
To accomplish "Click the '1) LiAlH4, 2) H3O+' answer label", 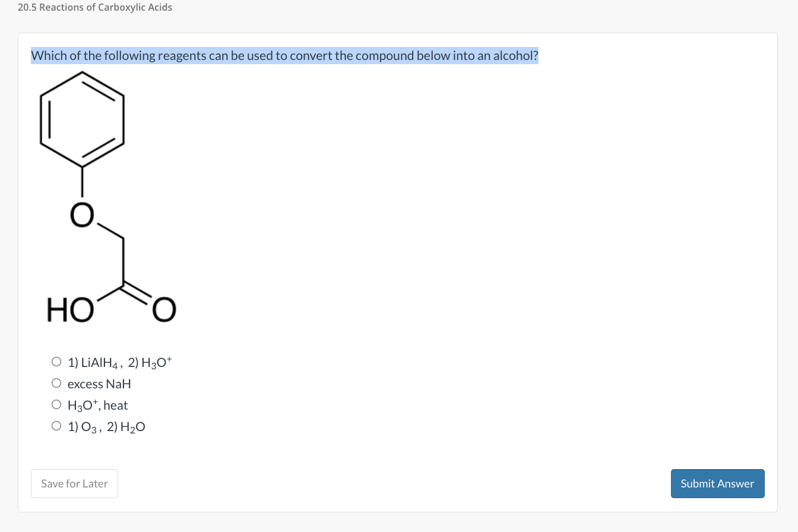I will [x=120, y=362].
